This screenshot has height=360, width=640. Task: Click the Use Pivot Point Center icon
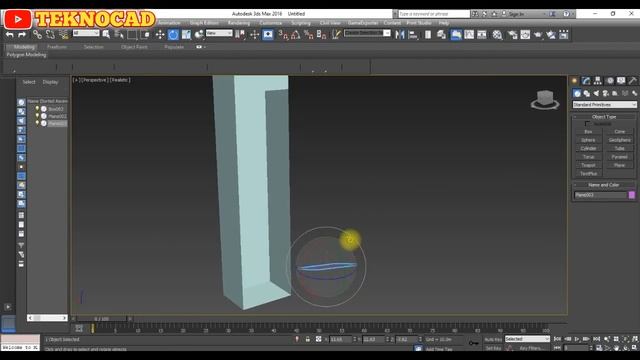click(x=240, y=35)
